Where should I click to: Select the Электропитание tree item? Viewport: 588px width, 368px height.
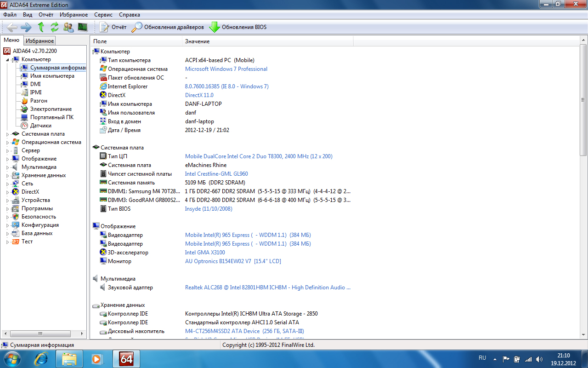pos(51,109)
